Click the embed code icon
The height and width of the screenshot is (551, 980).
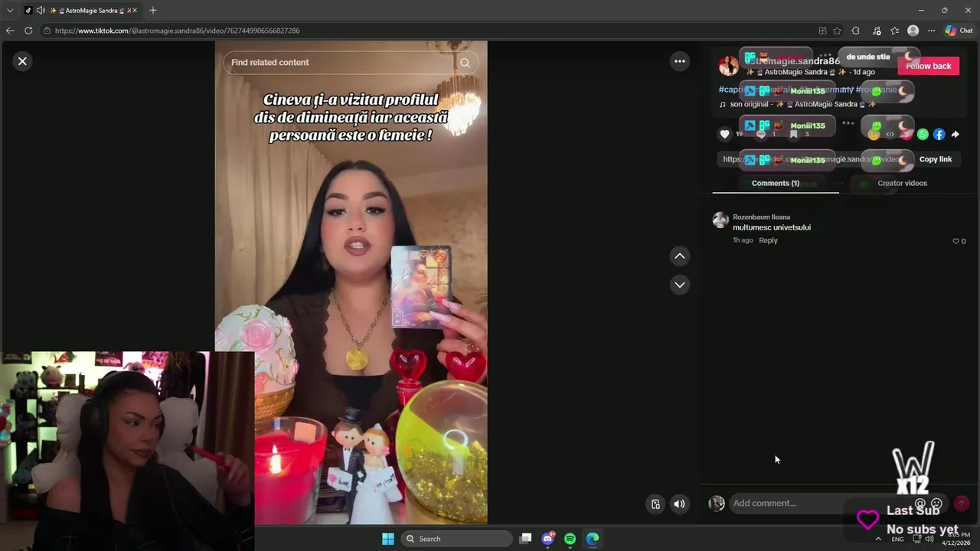point(890,134)
